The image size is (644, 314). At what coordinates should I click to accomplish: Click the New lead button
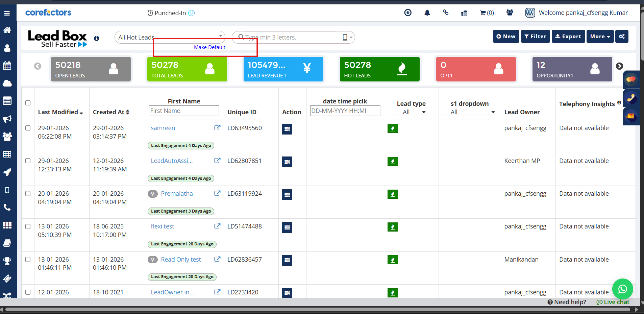506,37
